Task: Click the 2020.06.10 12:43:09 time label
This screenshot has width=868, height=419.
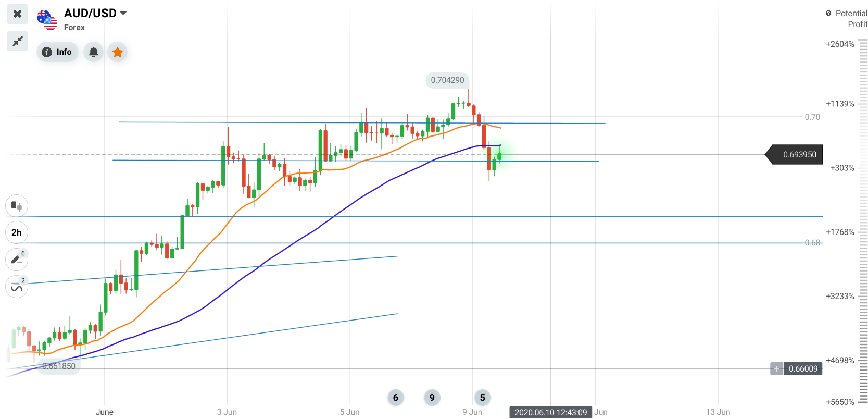Action: click(x=551, y=412)
